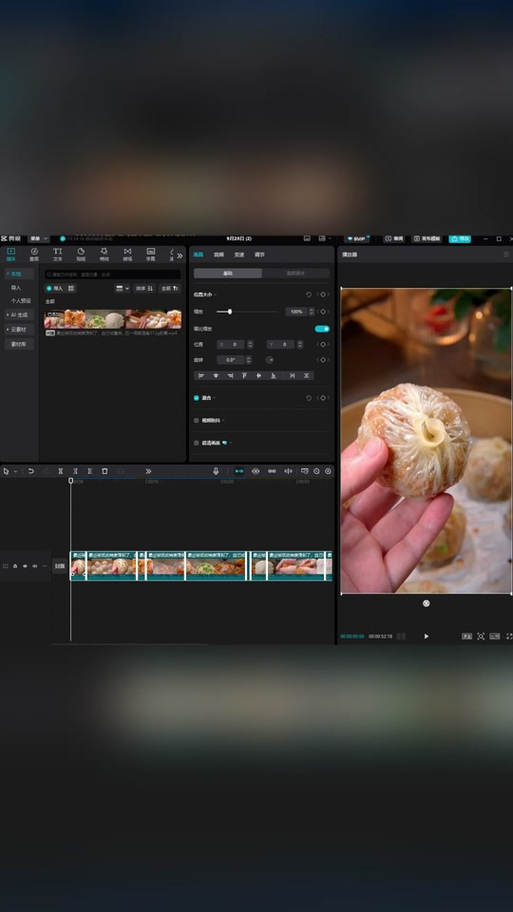Click the 100% scale value field

click(x=296, y=312)
